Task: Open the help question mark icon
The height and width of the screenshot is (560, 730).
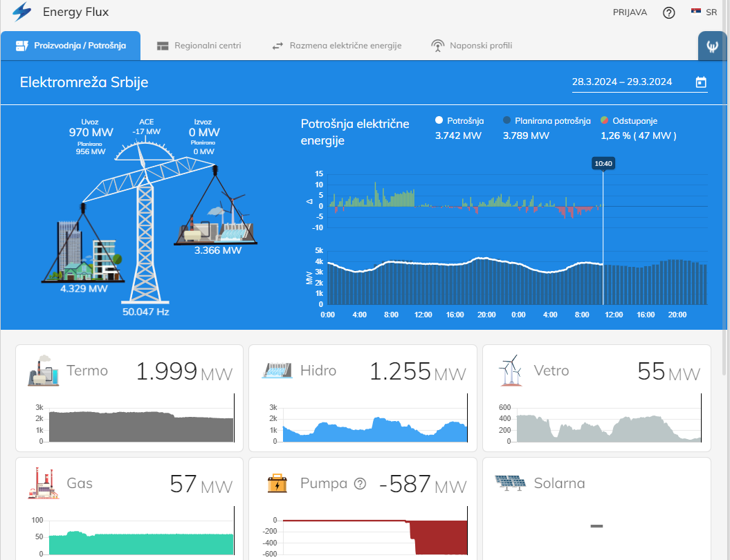Action: (x=668, y=12)
